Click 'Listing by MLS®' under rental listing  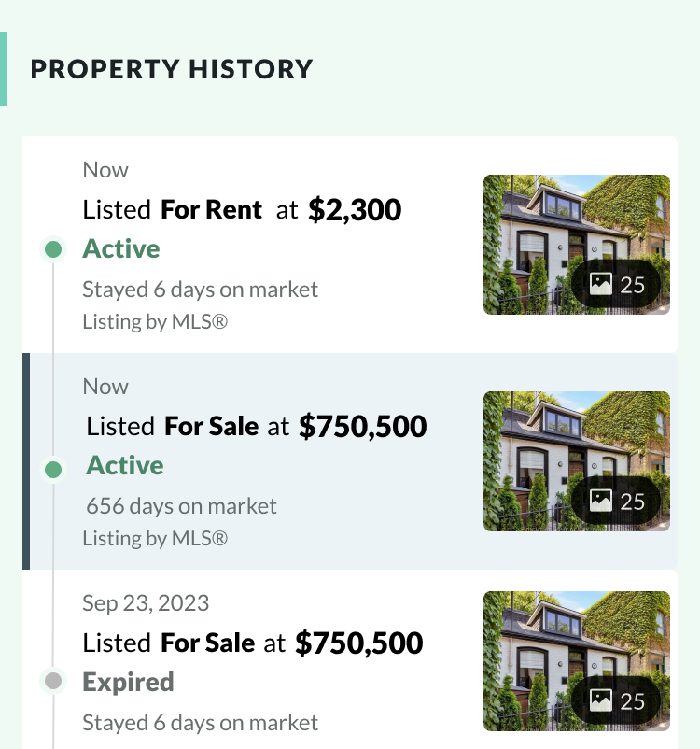155,321
